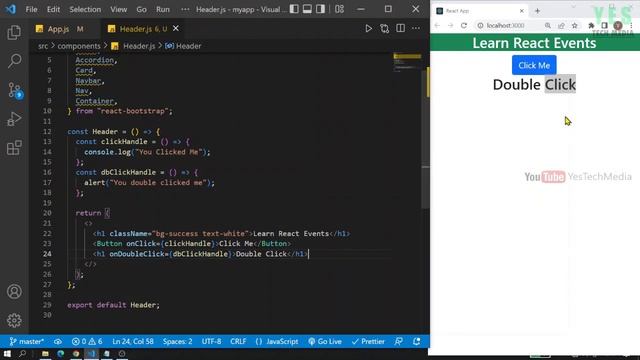Open the browser zoom magnifier icon

[548, 25]
